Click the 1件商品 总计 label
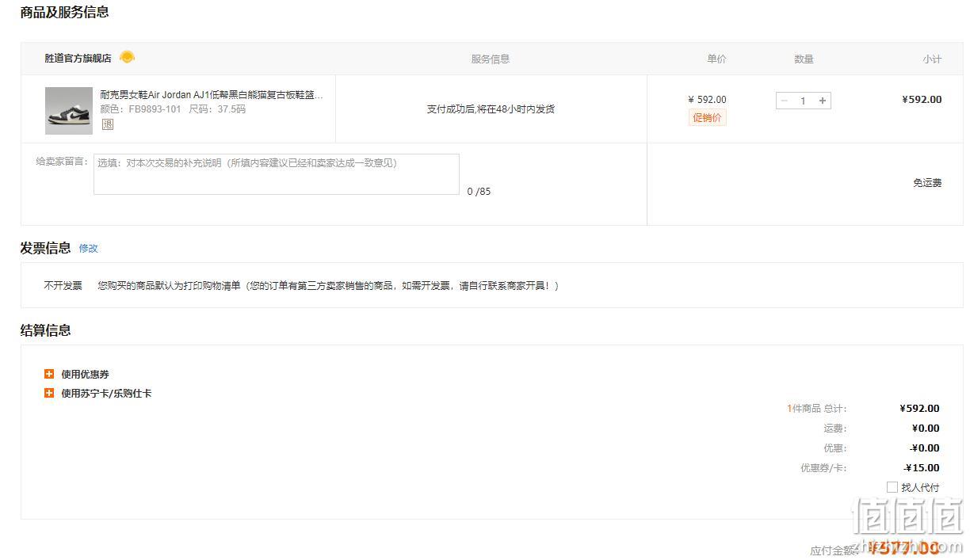 [817, 409]
